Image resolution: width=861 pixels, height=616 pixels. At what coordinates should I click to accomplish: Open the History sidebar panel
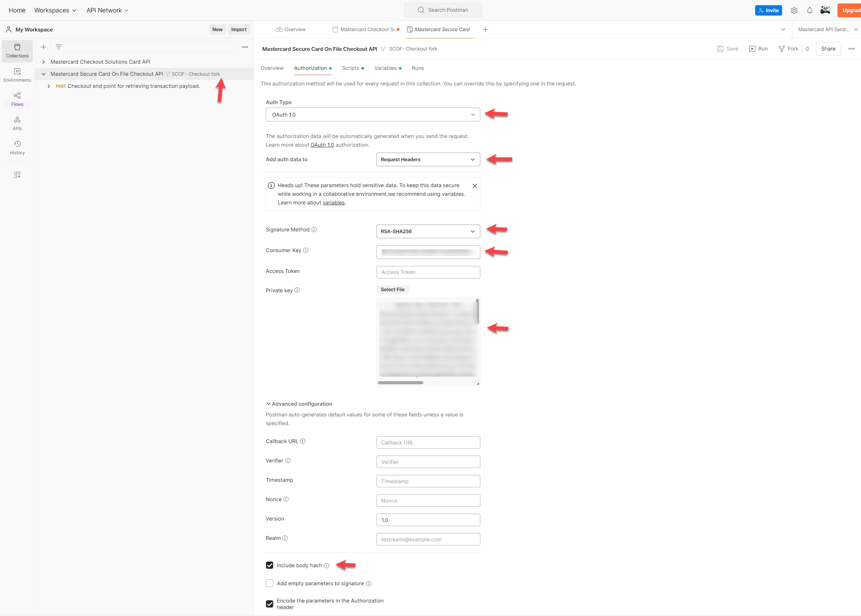pyautogui.click(x=17, y=148)
